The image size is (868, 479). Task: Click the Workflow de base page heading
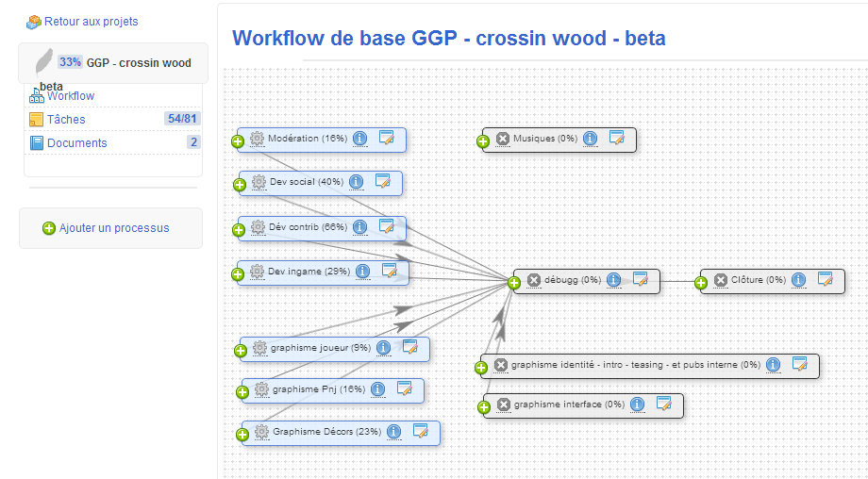coord(449,38)
